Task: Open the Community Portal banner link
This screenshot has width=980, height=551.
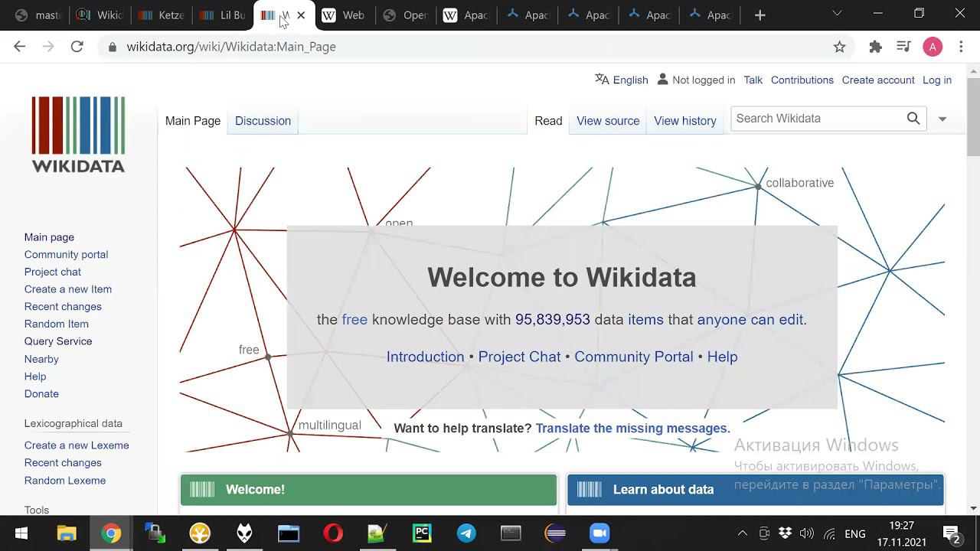Action: point(634,357)
